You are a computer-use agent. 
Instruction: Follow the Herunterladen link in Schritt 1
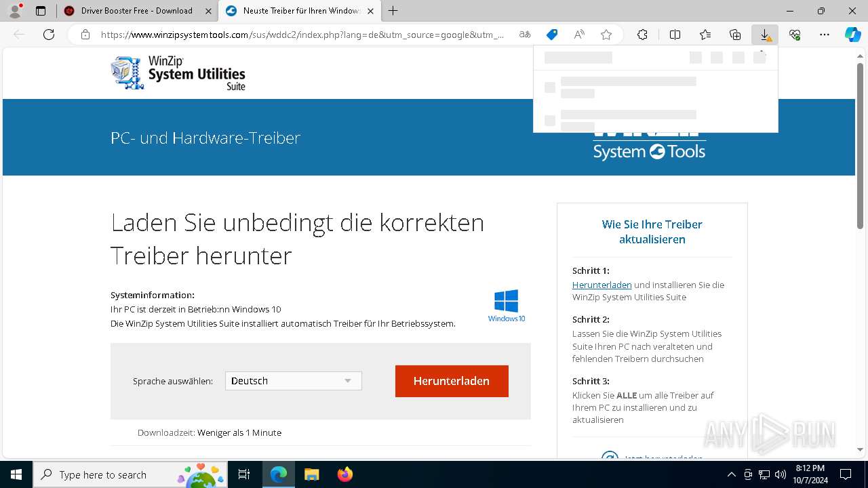(x=602, y=285)
